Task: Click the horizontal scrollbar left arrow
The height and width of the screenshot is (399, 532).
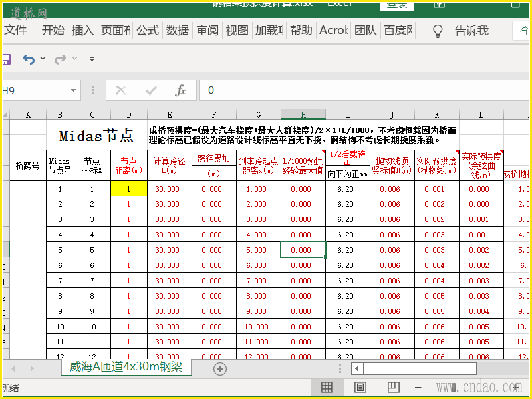Action: [x=357, y=368]
